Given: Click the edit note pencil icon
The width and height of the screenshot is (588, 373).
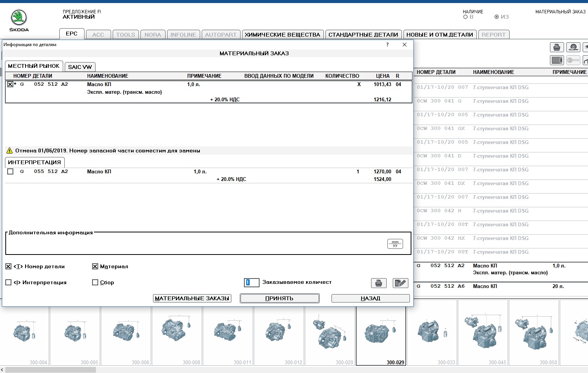Looking at the screenshot, I should coord(400,283).
